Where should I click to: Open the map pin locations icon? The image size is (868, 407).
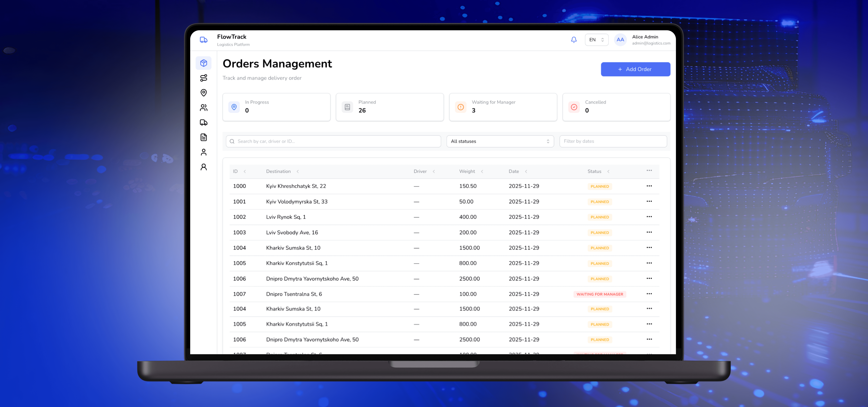coord(204,93)
